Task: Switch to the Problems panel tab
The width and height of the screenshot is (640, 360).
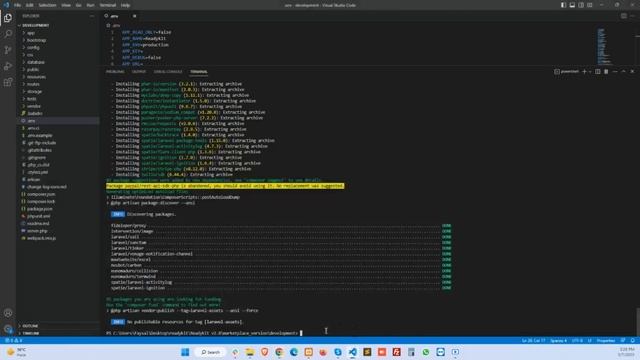Action: 115,71
